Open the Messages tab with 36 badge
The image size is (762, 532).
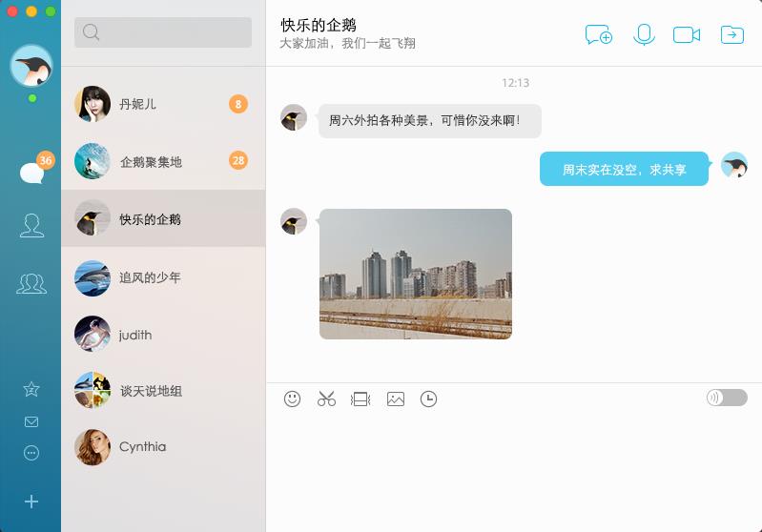(x=31, y=173)
